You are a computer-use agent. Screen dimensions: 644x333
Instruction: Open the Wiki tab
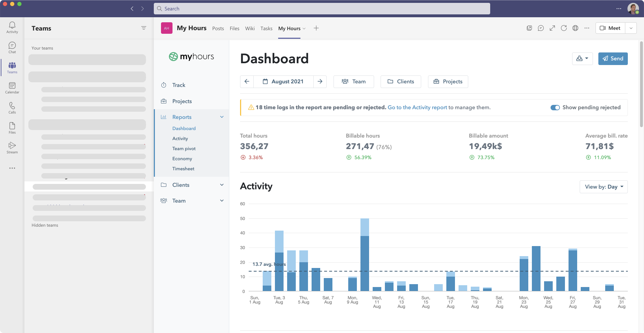(249, 28)
